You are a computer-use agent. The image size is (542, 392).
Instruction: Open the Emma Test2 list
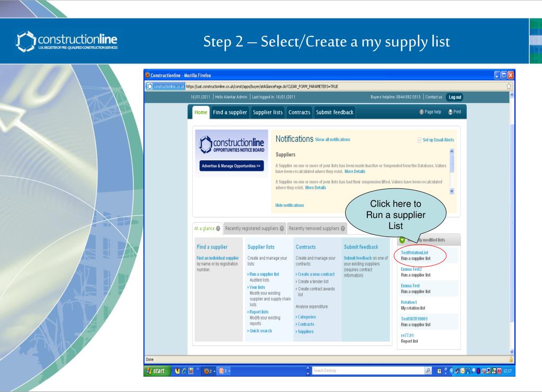coord(411,269)
